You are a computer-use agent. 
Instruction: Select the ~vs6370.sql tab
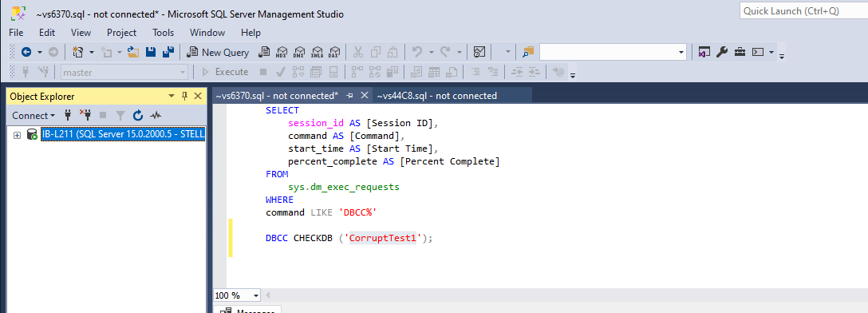tap(277, 96)
